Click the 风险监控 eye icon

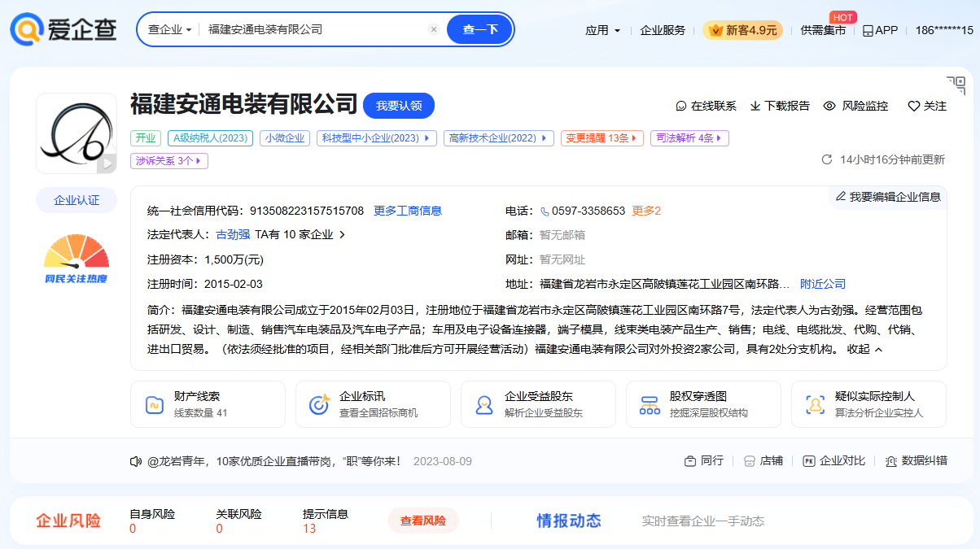pyautogui.click(x=829, y=106)
